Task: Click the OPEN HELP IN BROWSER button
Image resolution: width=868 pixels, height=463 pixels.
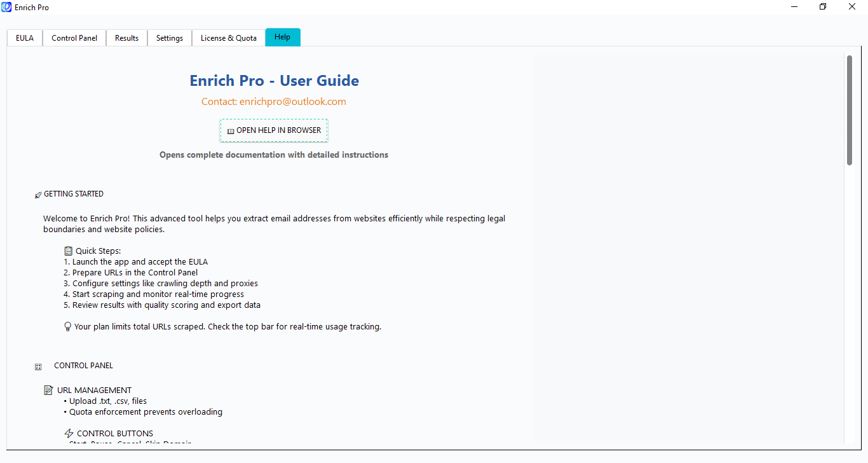Action: pos(274,130)
